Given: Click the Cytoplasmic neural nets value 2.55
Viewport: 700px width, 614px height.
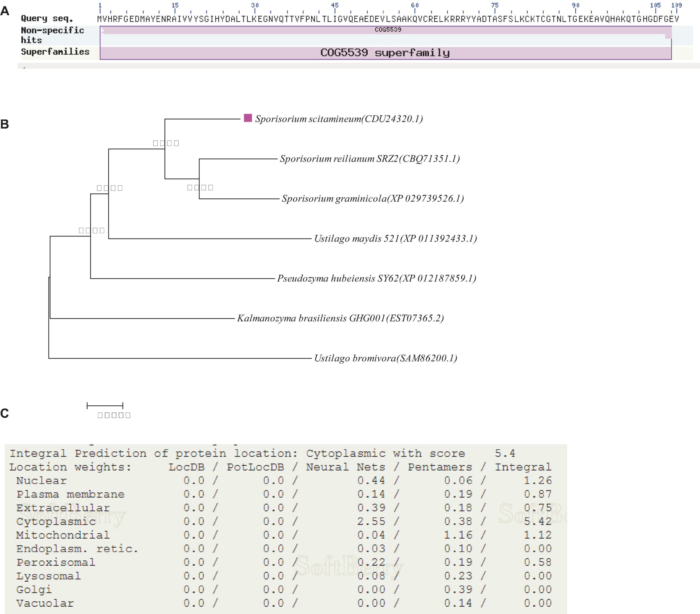Looking at the screenshot, I should 371,522.
